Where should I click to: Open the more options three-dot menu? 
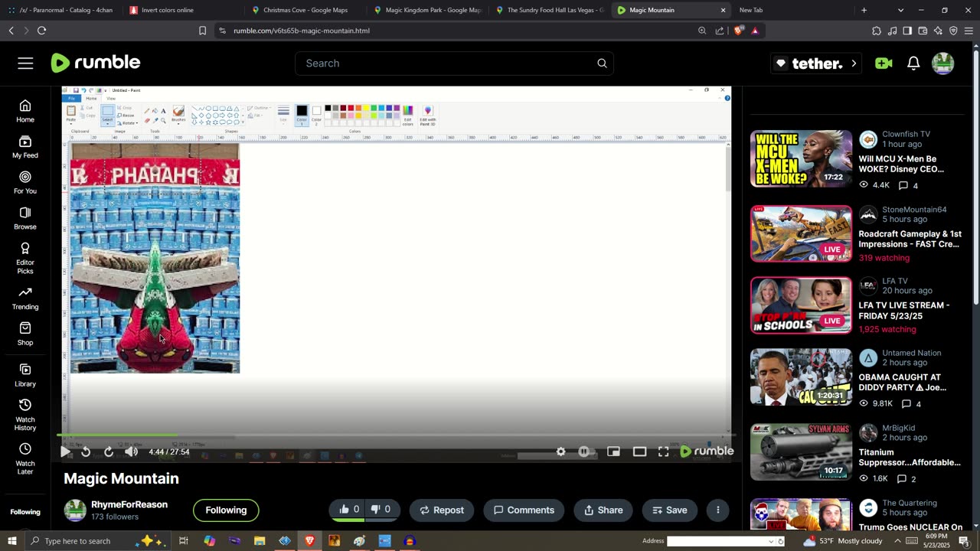click(x=717, y=510)
